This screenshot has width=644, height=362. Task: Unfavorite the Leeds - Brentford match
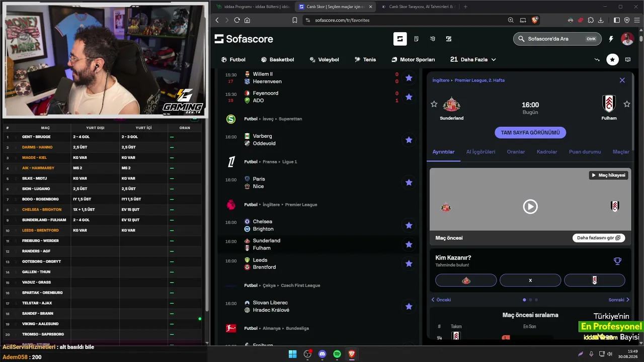[409, 263]
